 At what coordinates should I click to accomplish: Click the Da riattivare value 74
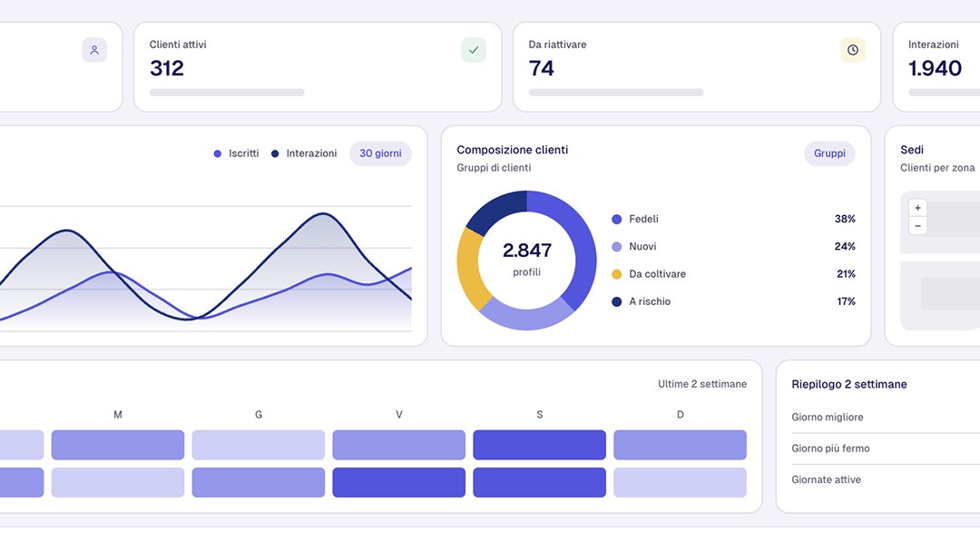click(x=541, y=68)
